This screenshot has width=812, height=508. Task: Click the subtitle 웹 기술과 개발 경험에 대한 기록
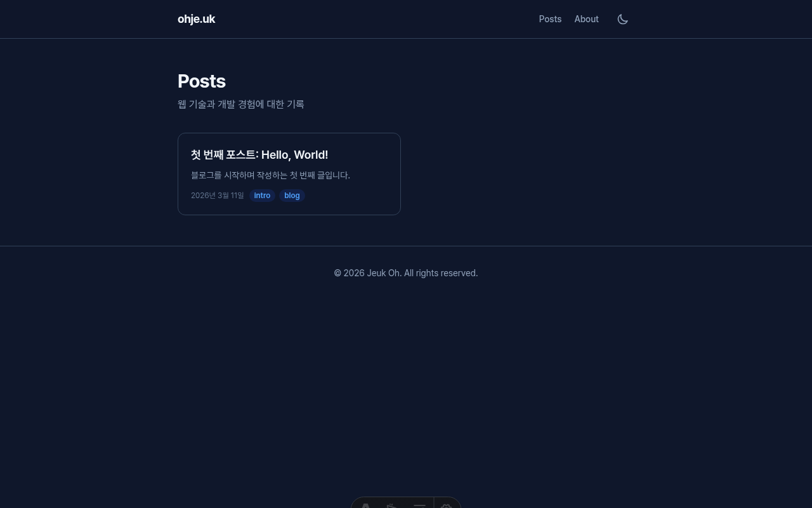coord(241,104)
